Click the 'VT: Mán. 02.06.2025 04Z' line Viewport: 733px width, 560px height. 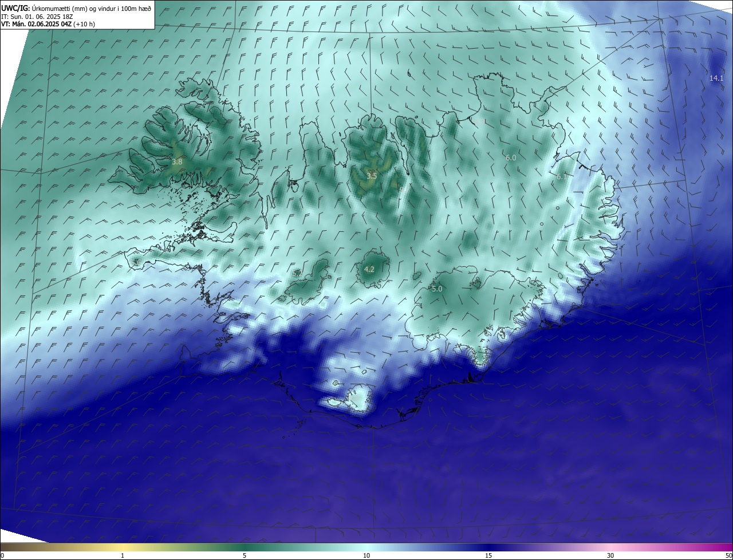point(47,25)
